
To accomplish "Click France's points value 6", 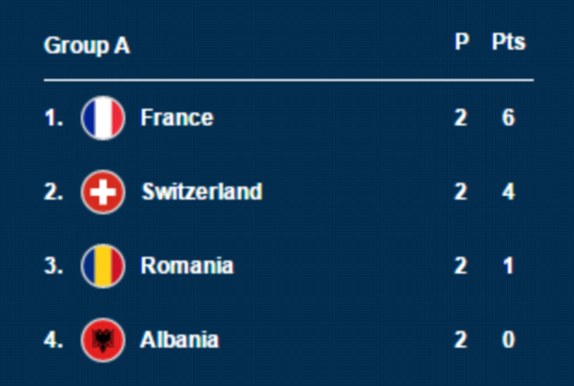I will tap(508, 118).
